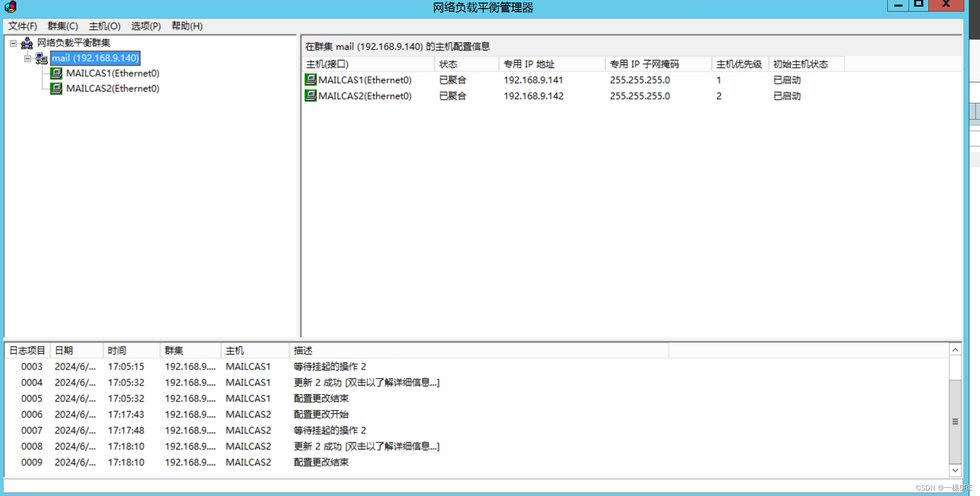The width and height of the screenshot is (980, 496).
Task: Minimize the 网络负载平衡管理器 window
Action: coord(898,5)
